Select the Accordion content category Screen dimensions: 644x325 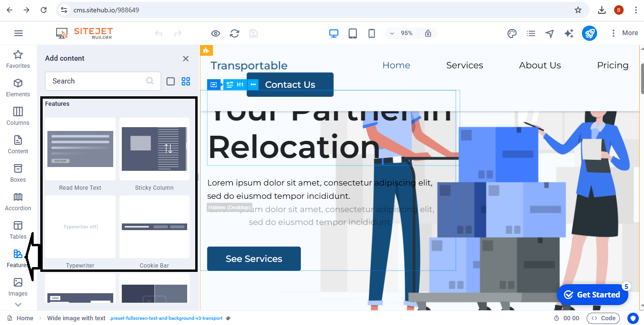[18, 202]
